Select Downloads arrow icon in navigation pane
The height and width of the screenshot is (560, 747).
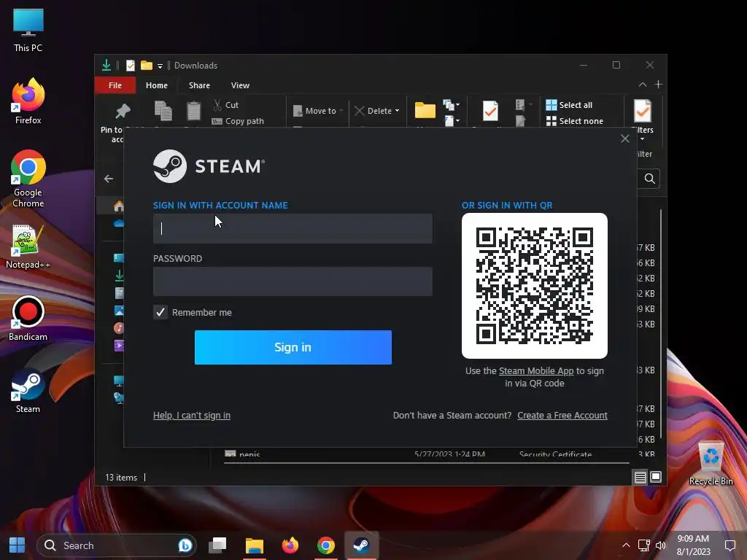click(119, 275)
